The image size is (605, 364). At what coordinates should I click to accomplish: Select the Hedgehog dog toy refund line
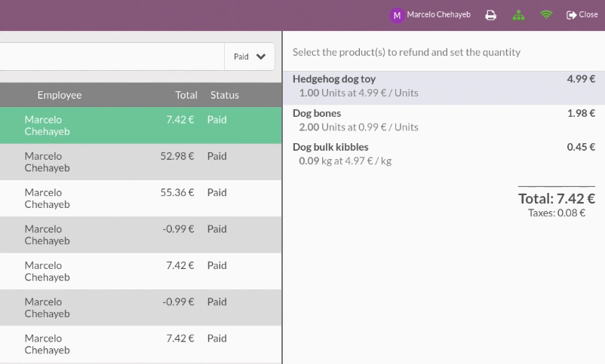(444, 87)
